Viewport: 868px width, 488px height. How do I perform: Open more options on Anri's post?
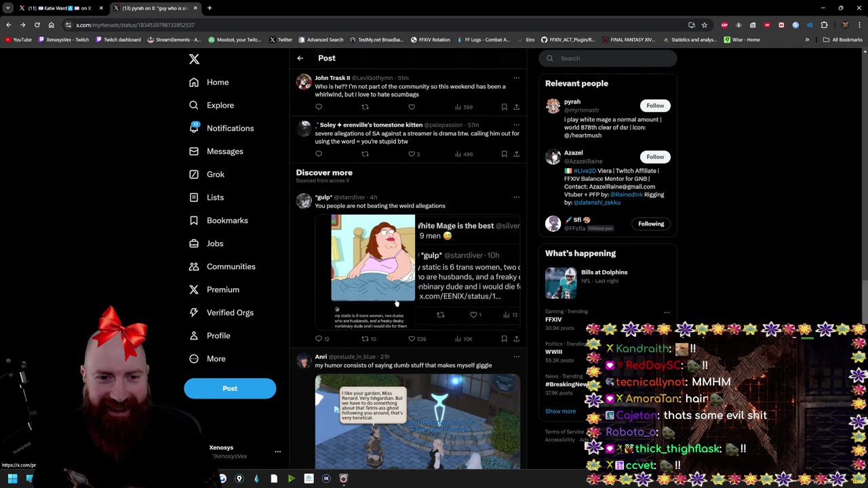(x=516, y=357)
